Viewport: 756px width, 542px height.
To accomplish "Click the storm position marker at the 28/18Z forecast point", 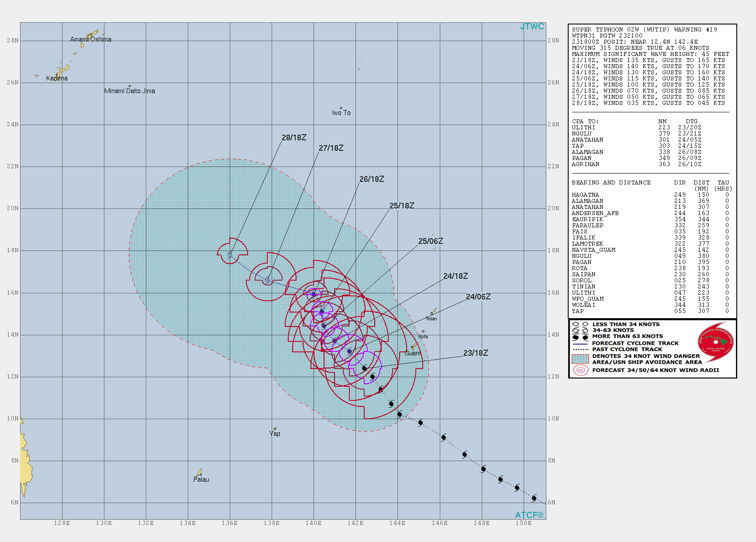I will (230, 254).
